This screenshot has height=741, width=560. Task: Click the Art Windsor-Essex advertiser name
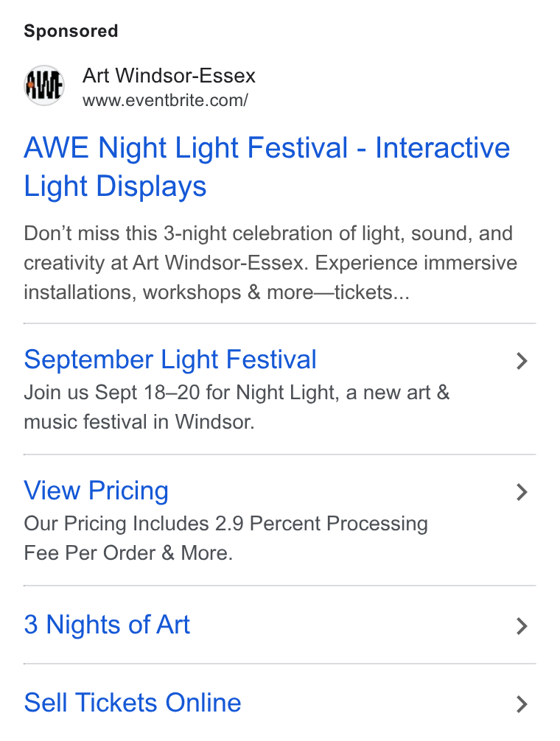click(x=169, y=76)
